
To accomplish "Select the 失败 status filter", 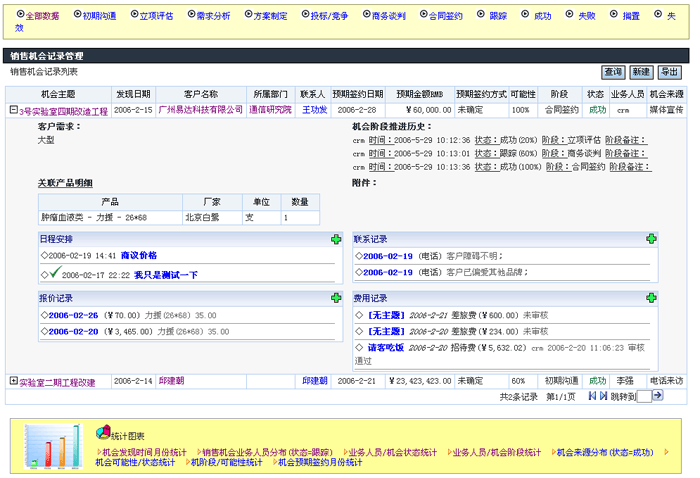I will 587,16.
